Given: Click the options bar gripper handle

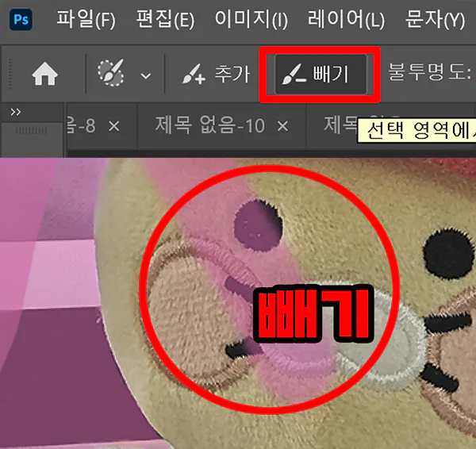Looking at the screenshot, I should [x=11, y=74].
